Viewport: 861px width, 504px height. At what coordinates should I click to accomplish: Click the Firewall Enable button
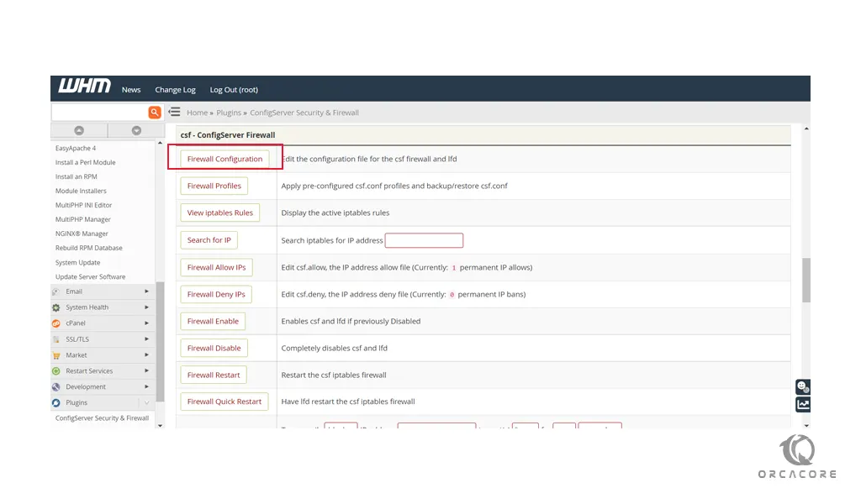(213, 322)
